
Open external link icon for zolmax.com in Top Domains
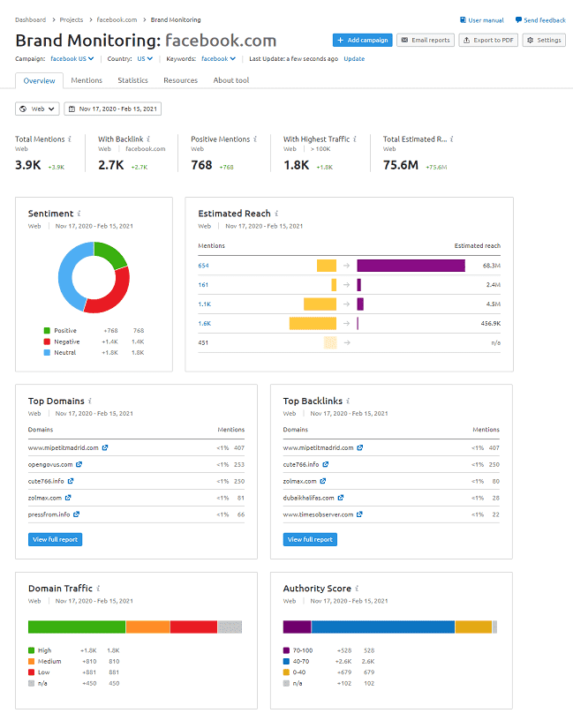[x=68, y=498]
